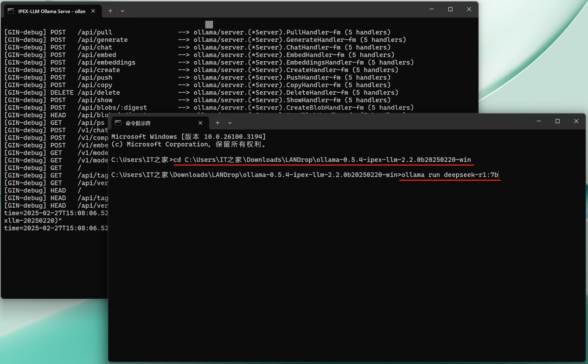The height and width of the screenshot is (364, 588).
Task: Click the command prompt icon in 命令提示符 tab
Action: point(118,123)
